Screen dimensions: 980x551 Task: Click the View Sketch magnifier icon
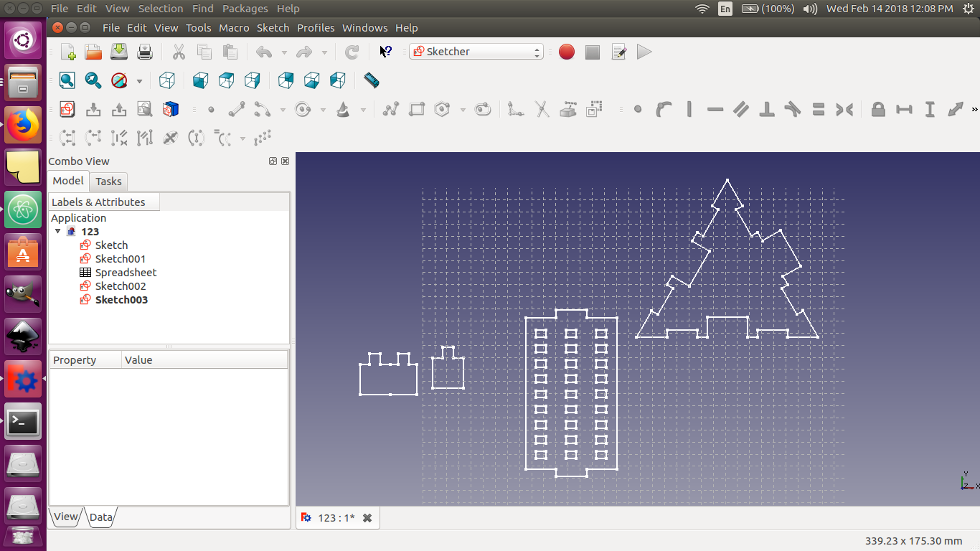pos(145,109)
